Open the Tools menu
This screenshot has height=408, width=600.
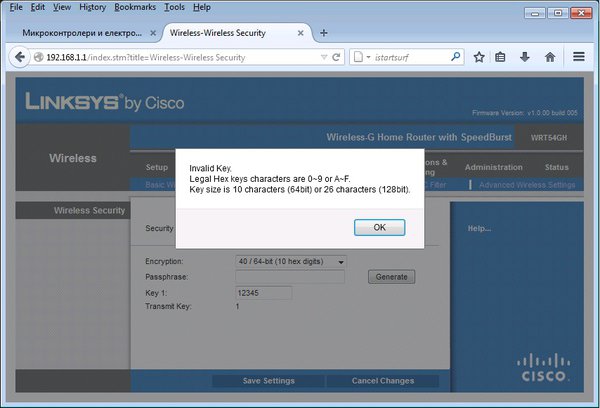[174, 7]
